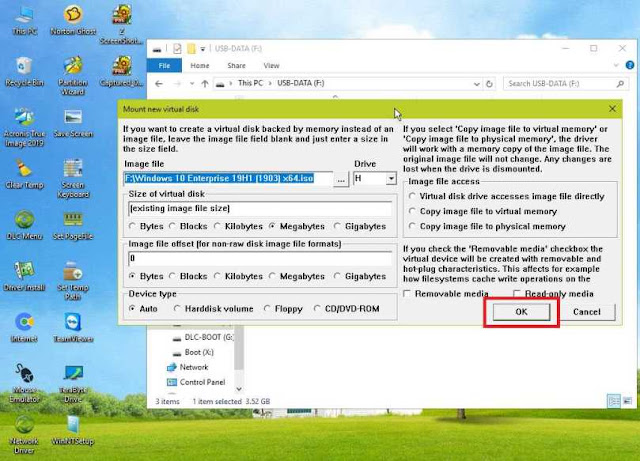Open the This PC desktop icon

(24, 20)
